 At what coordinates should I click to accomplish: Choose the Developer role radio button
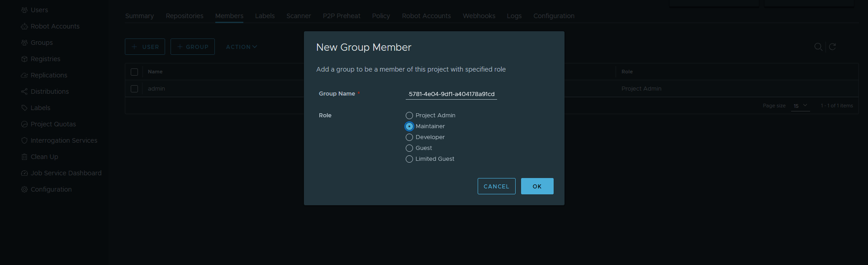click(409, 137)
